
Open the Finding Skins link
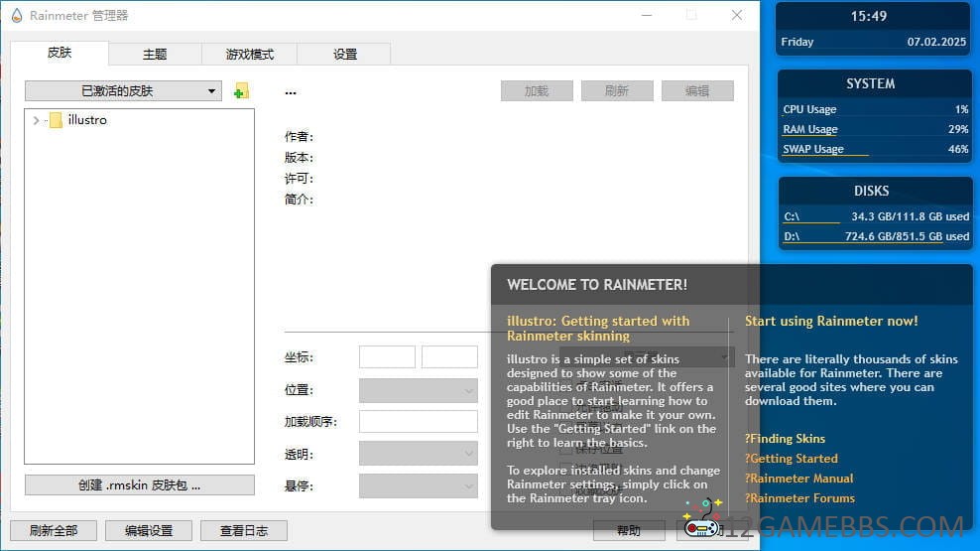tap(785, 439)
